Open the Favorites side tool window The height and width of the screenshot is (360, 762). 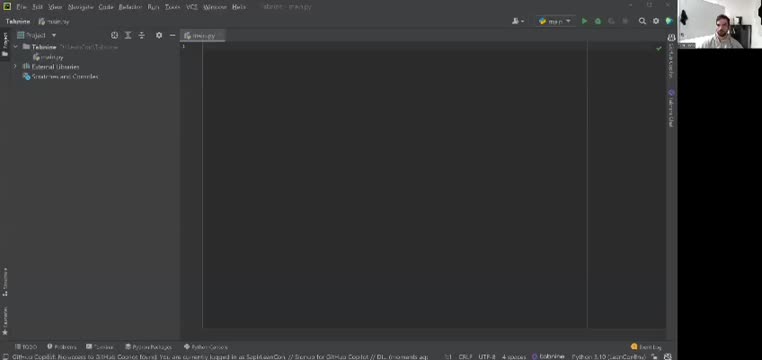[x=5, y=321]
